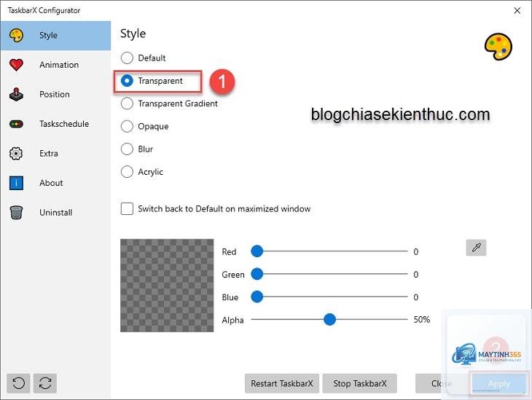532x400 pixels.
Task: Select the Transparent style radio button
Action: pos(127,81)
